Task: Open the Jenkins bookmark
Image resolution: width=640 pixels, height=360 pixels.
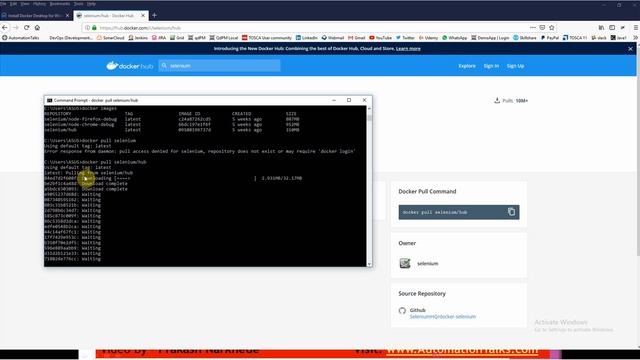Action: (x=138, y=38)
